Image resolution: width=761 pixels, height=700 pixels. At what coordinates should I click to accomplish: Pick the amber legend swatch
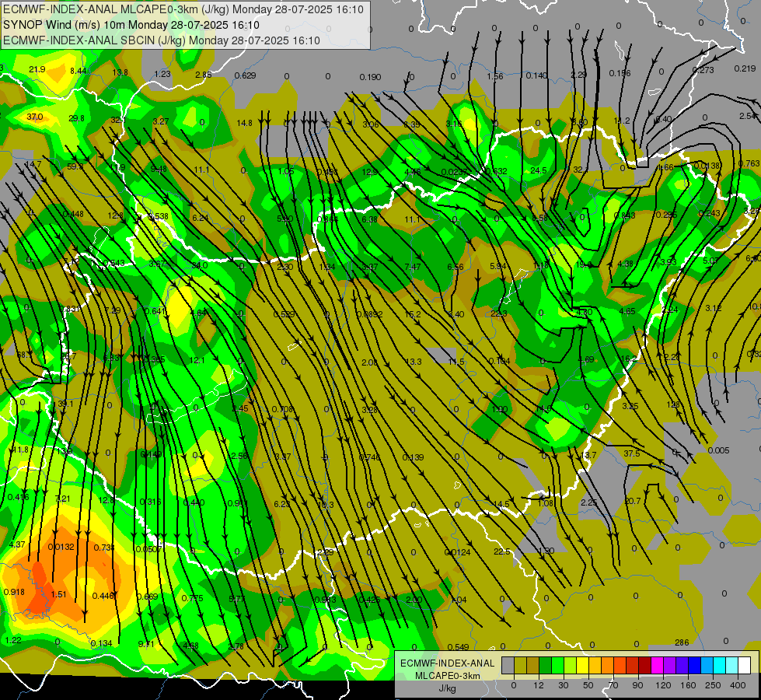(595, 665)
